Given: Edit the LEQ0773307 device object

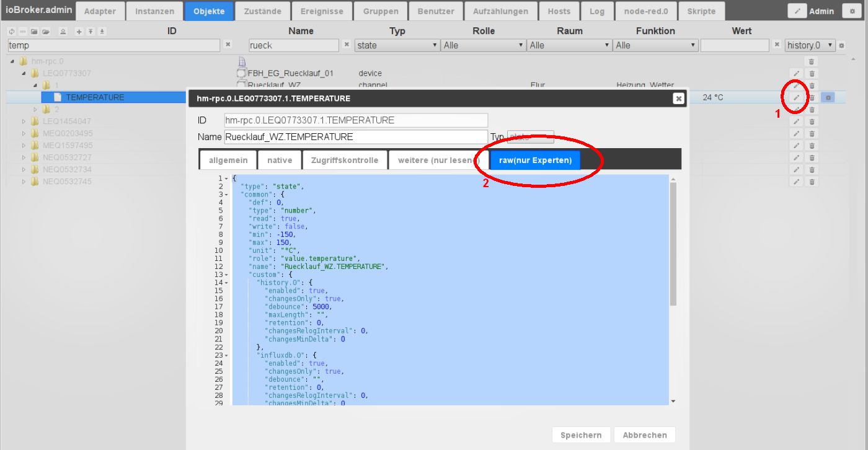Looking at the screenshot, I should click(797, 73).
